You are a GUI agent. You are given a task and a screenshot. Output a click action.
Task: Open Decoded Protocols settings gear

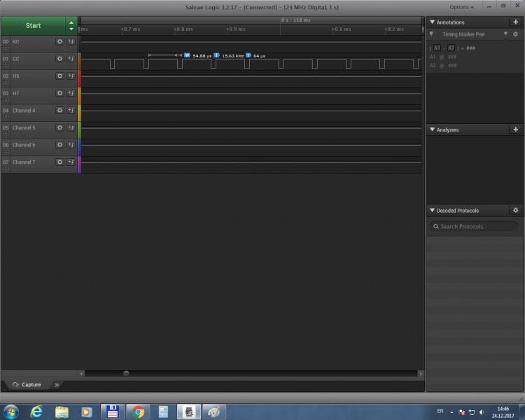pyautogui.click(x=516, y=210)
